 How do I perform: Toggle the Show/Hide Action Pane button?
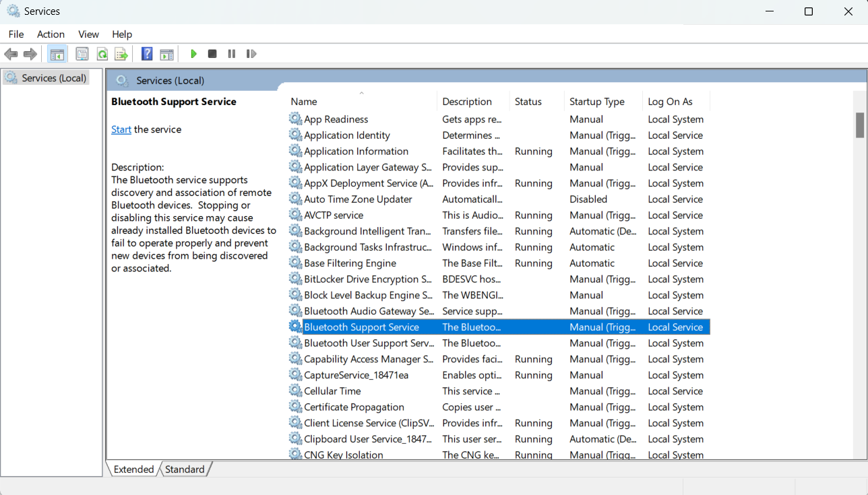point(166,54)
